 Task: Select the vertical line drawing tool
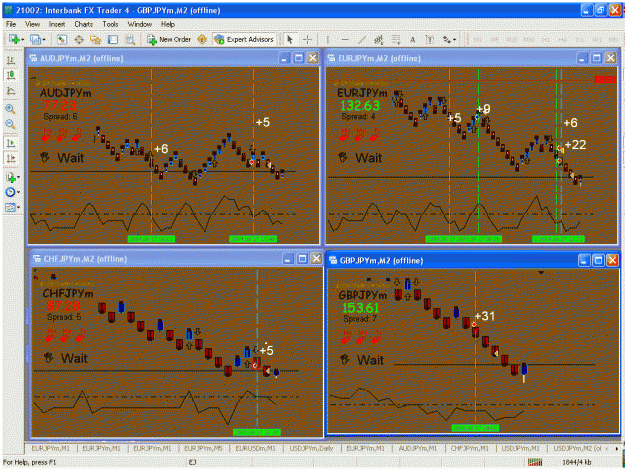tap(328, 39)
